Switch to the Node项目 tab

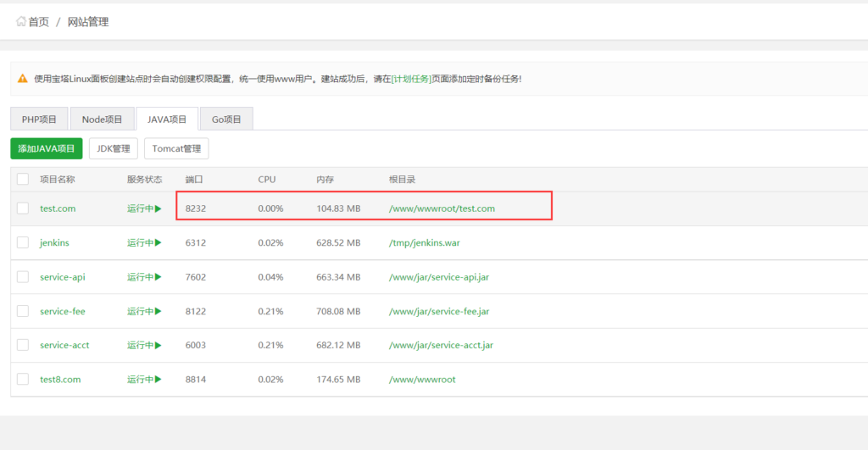tap(103, 119)
